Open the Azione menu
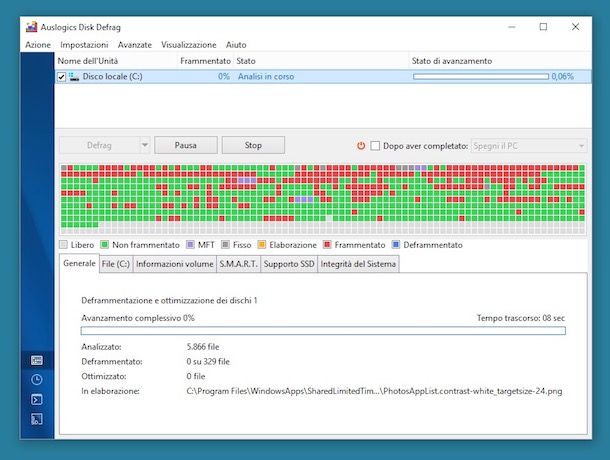 coord(38,45)
